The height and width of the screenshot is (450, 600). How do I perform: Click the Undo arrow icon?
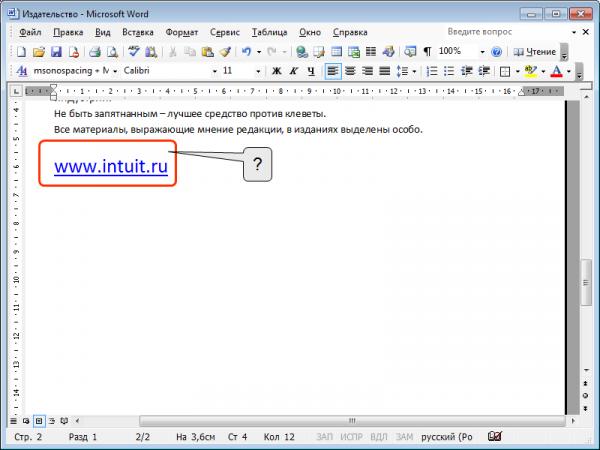(x=246, y=52)
